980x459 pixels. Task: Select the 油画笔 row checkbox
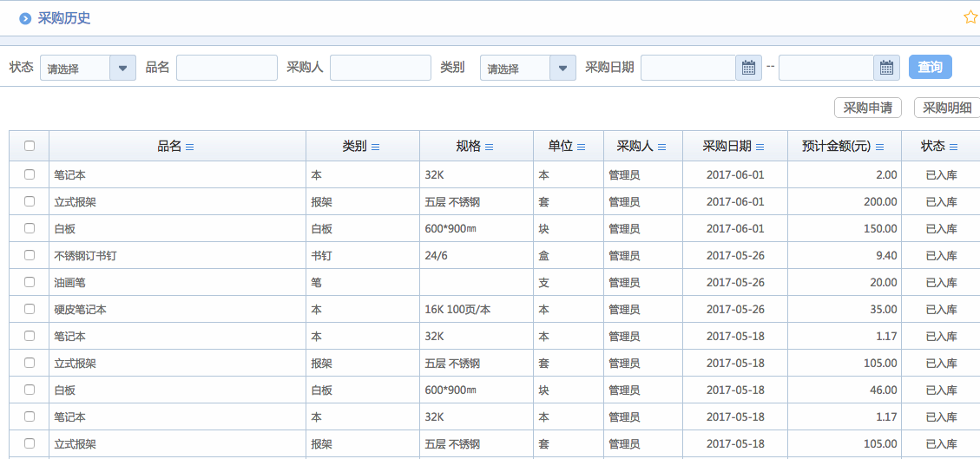coord(30,282)
